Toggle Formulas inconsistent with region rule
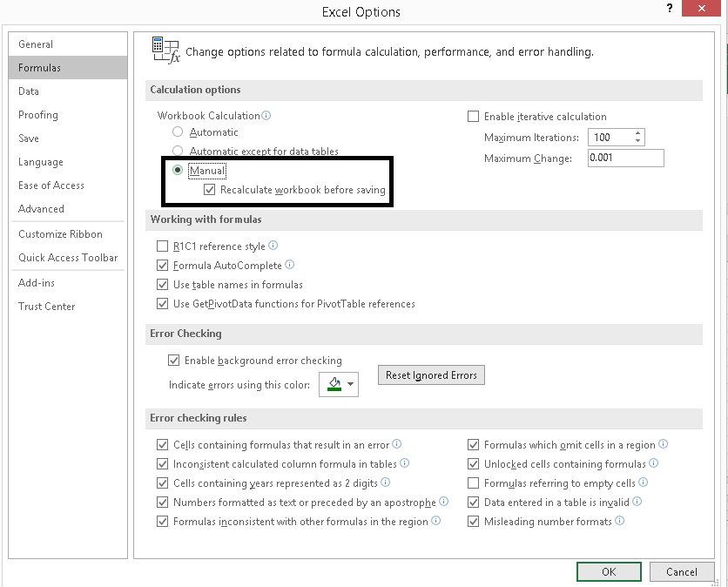 (x=163, y=521)
